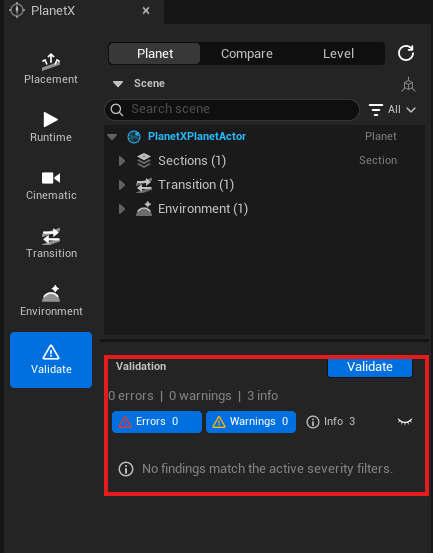Open the Runtime play mode
Viewport: 433px width, 553px height.
click(x=51, y=127)
